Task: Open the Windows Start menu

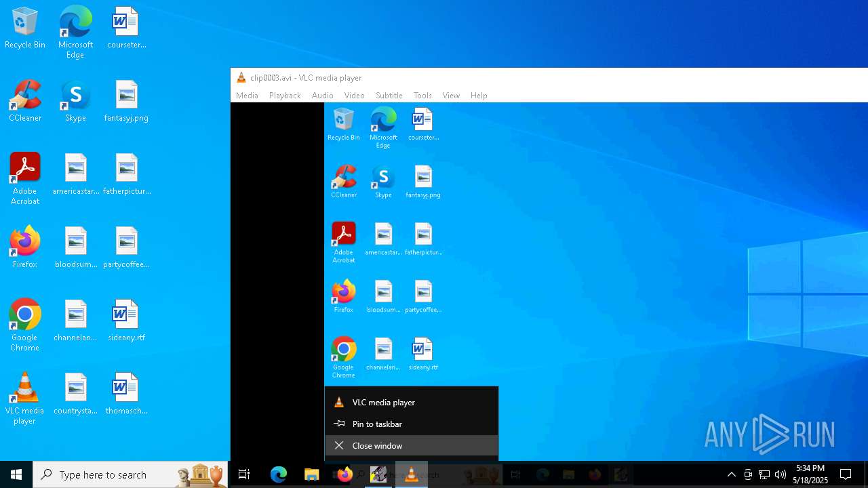Action: click(16, 474)
